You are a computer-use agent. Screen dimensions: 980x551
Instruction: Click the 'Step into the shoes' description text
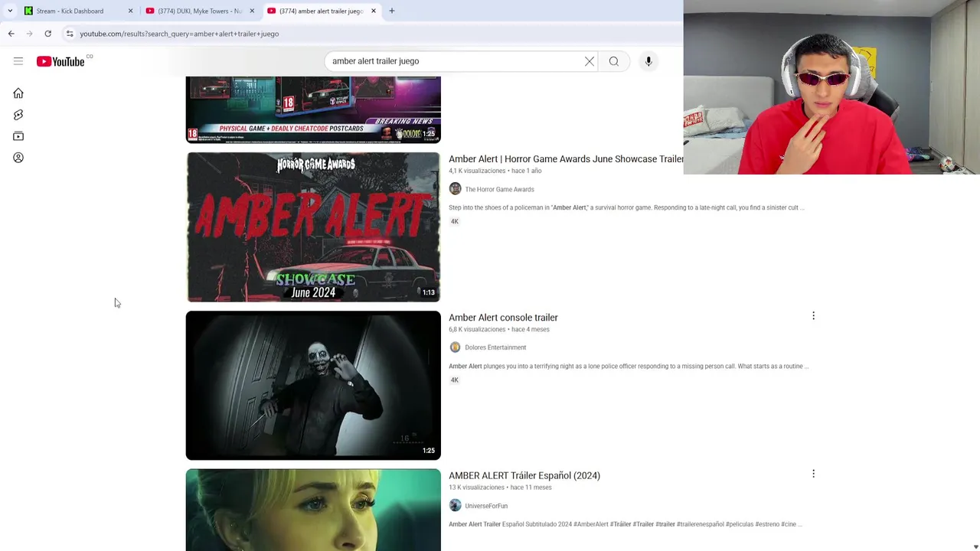click(626, 207)
